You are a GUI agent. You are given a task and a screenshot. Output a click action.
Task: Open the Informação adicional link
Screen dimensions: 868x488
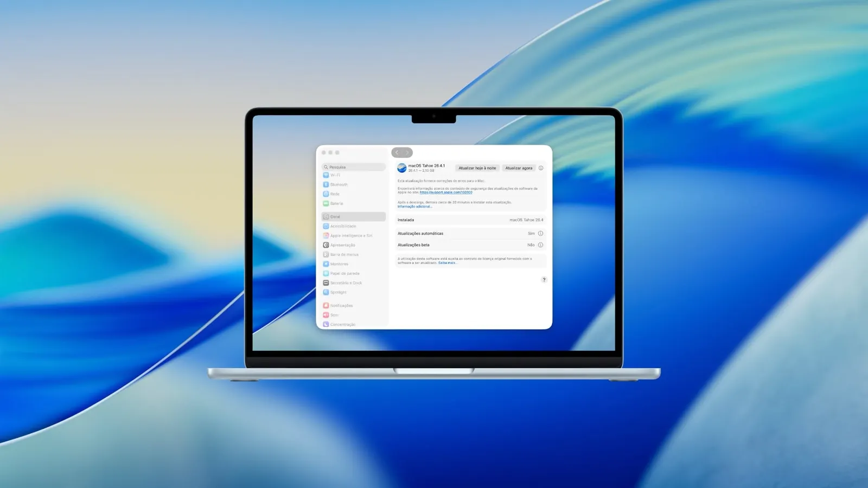[x=415, y=207]
